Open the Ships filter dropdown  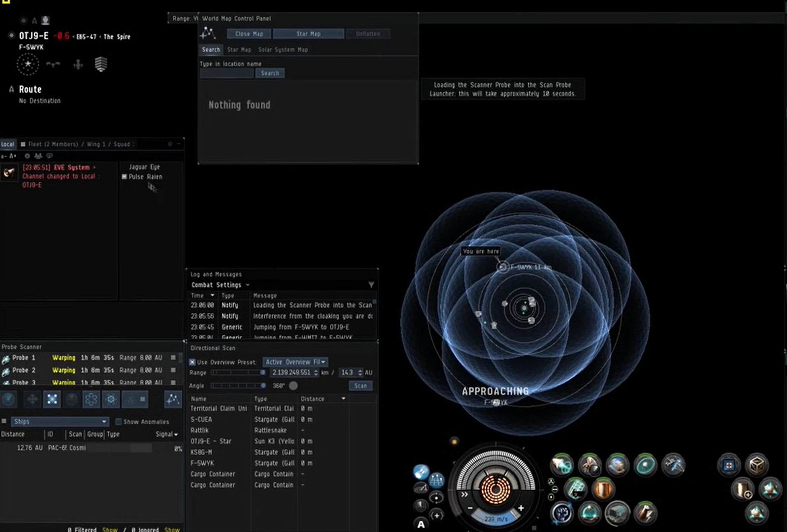60,421
